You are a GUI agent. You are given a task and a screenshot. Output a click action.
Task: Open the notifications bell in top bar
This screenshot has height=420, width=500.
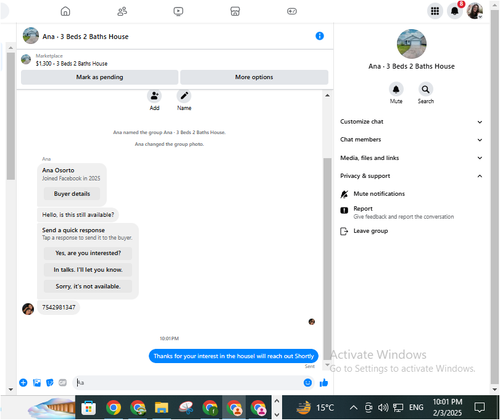click(x=455, y=11)
